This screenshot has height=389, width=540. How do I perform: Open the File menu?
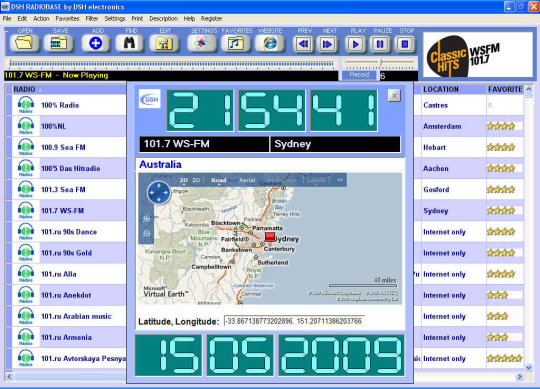(7, 19)
